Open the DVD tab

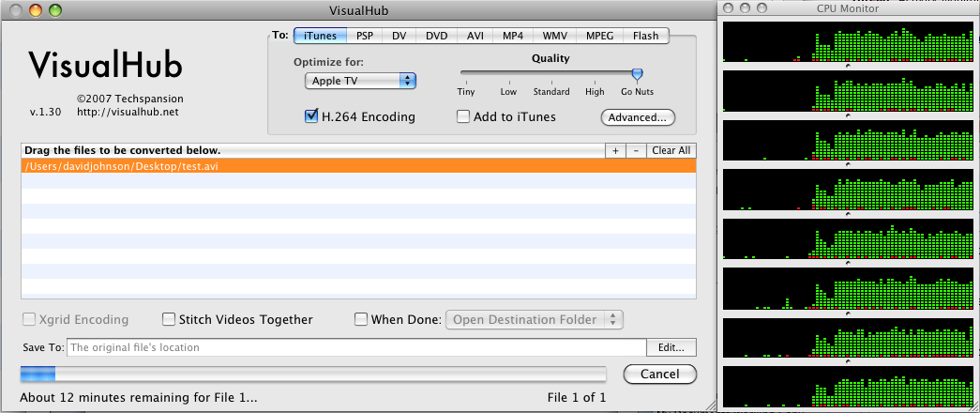(x=436, y=36)
